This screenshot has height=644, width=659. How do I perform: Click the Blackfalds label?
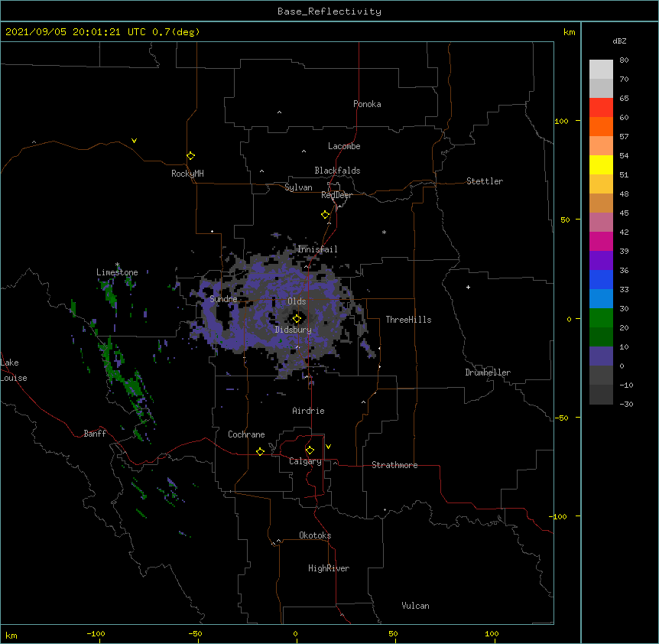(x=337, y=171)
